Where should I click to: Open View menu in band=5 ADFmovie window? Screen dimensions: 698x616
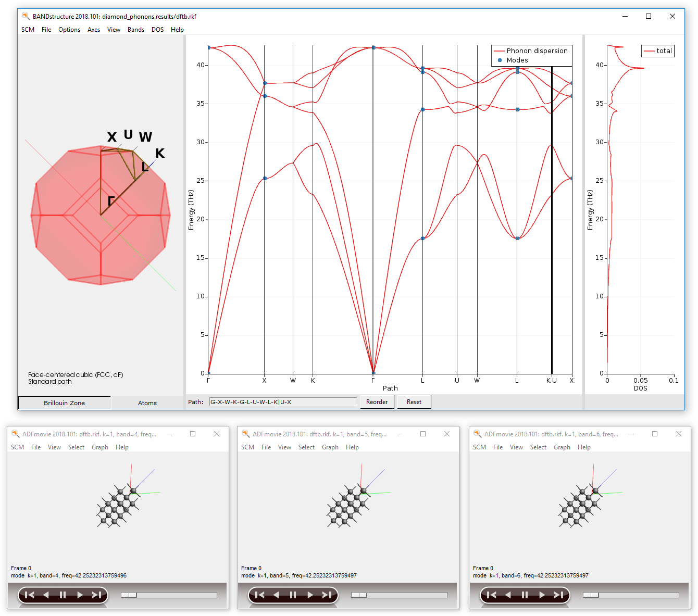[284, 447]
